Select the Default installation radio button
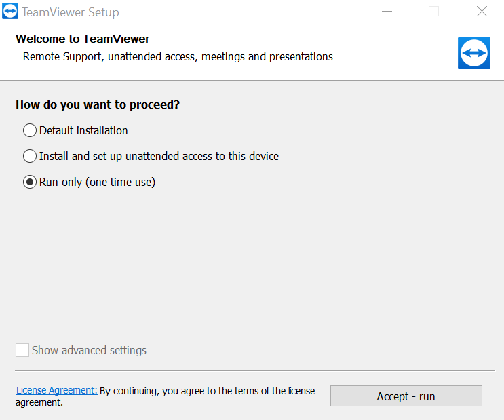This screenshot has width=504, height=420. pos(30,130)
